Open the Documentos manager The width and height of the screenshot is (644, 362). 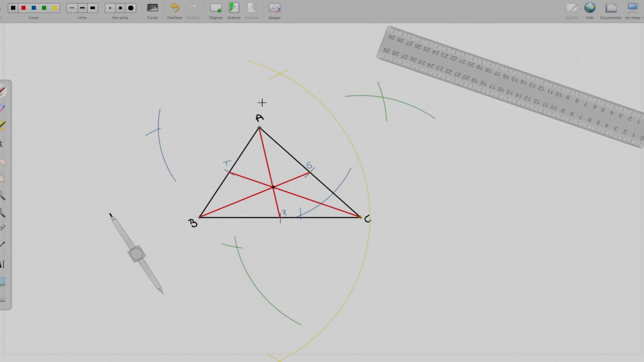point(611,10)
